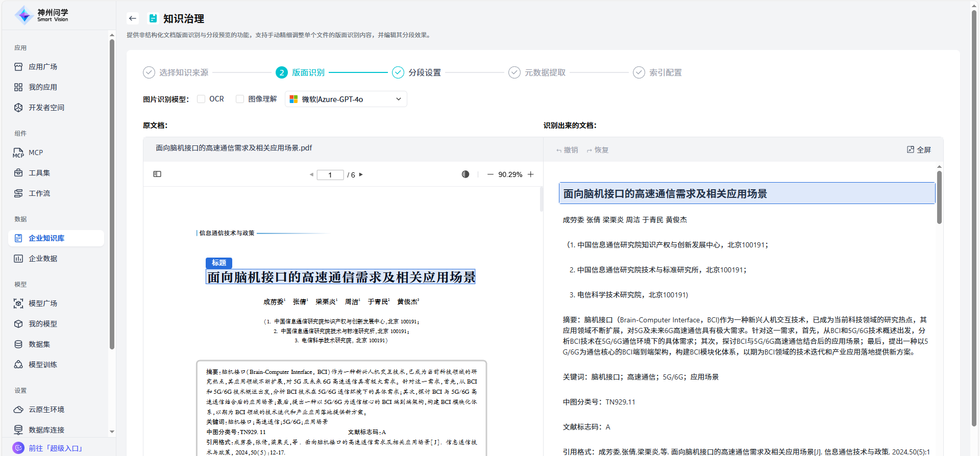
Task: Click the 前往「超级入口」 link
Action: pos(55,448)
